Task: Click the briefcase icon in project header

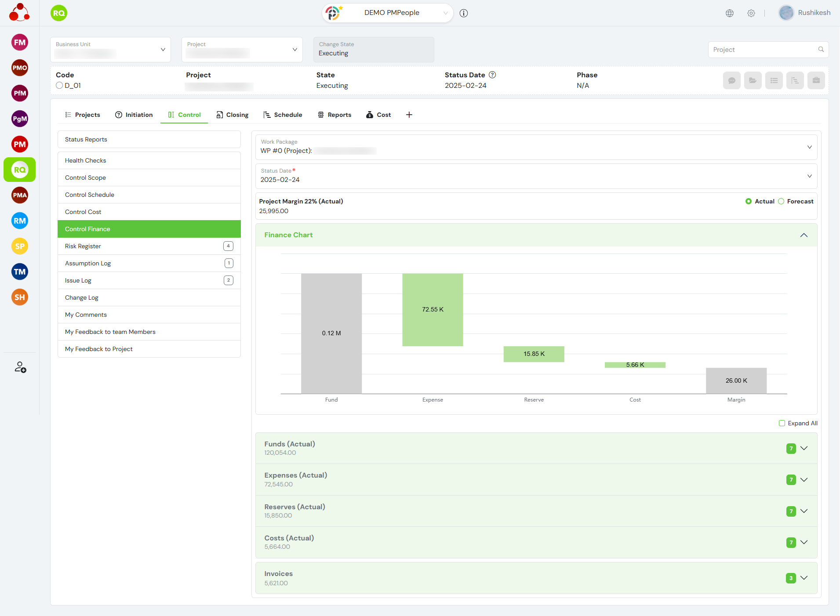Action: (x=816, y=80)
